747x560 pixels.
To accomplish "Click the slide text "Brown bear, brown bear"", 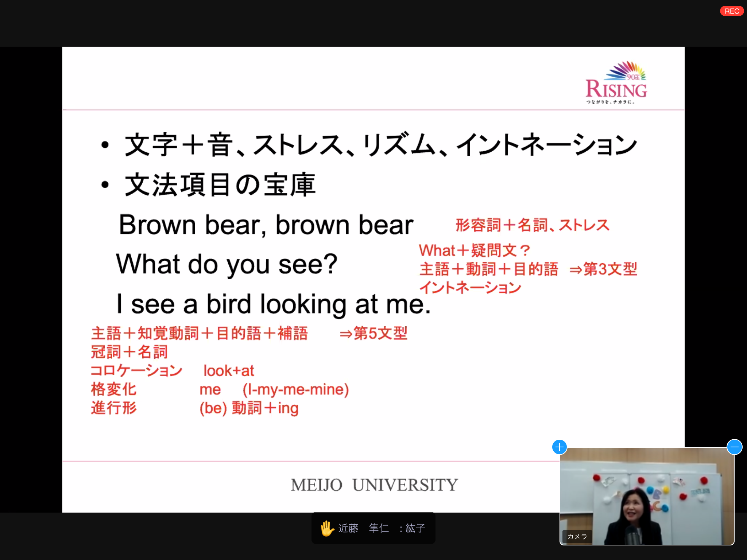I will click(x=266, y=225).
